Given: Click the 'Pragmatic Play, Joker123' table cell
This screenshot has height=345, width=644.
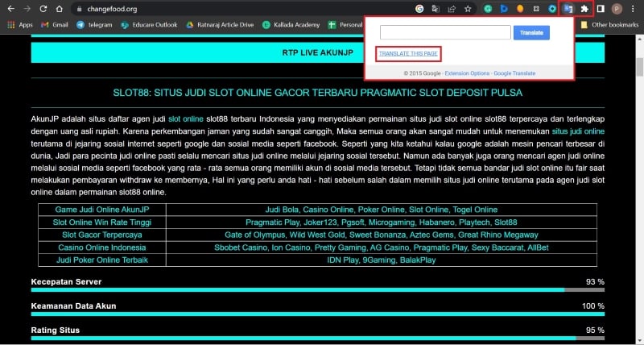Looking at the screenshot, I should 381,222.
